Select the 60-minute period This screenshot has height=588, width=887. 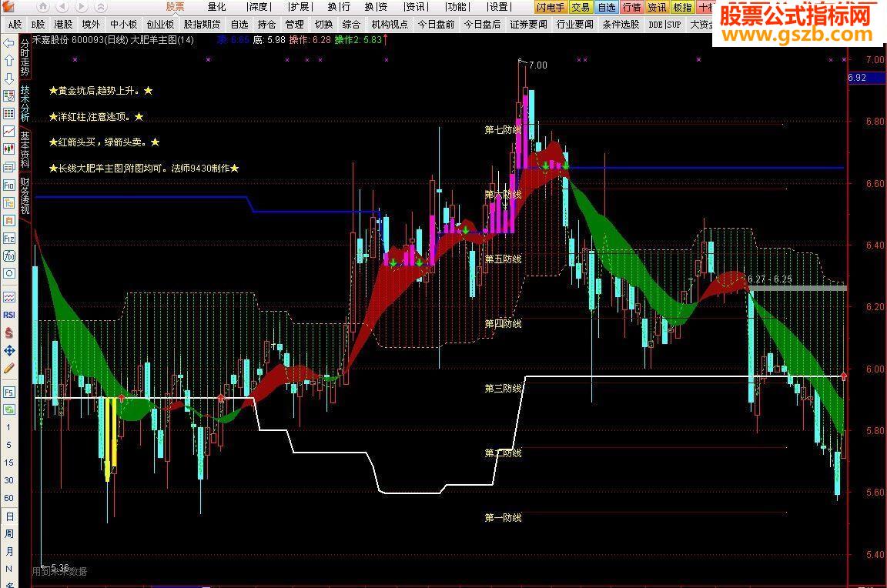(8, 498)
